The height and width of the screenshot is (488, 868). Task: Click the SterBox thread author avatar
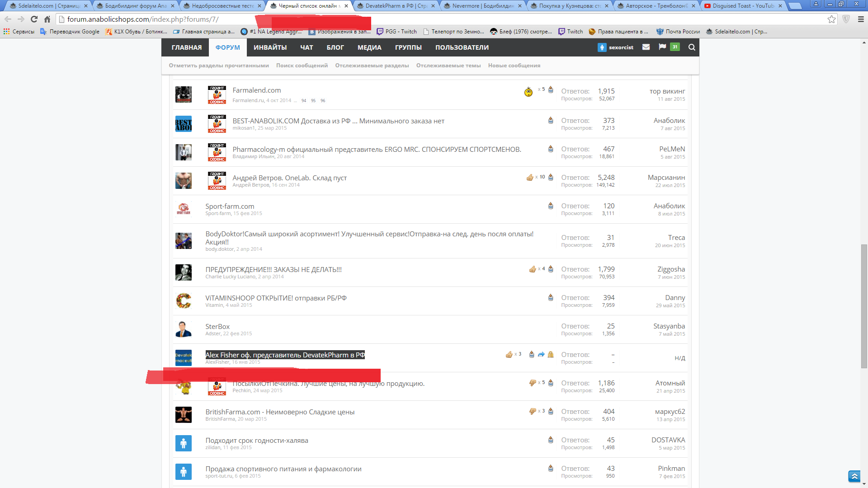(184, 329)
